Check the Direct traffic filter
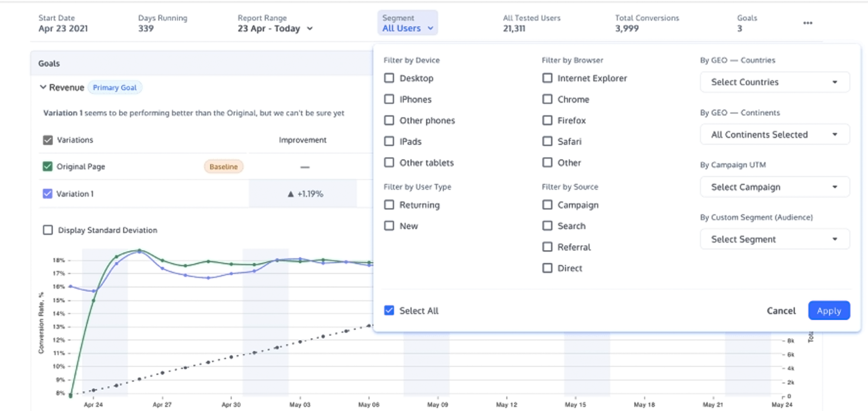Screen dimensions: 868x411 click(x=548, y=268)
